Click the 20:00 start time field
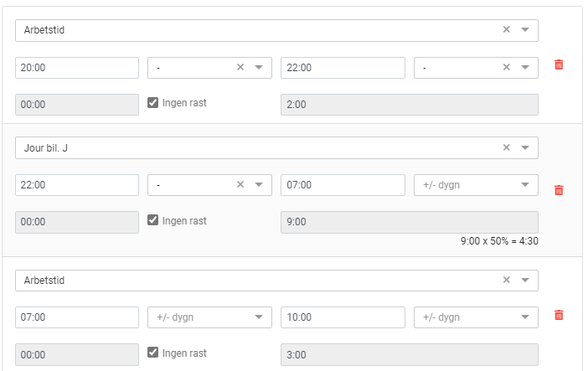588x371 pixels. [x=77, y=68]
